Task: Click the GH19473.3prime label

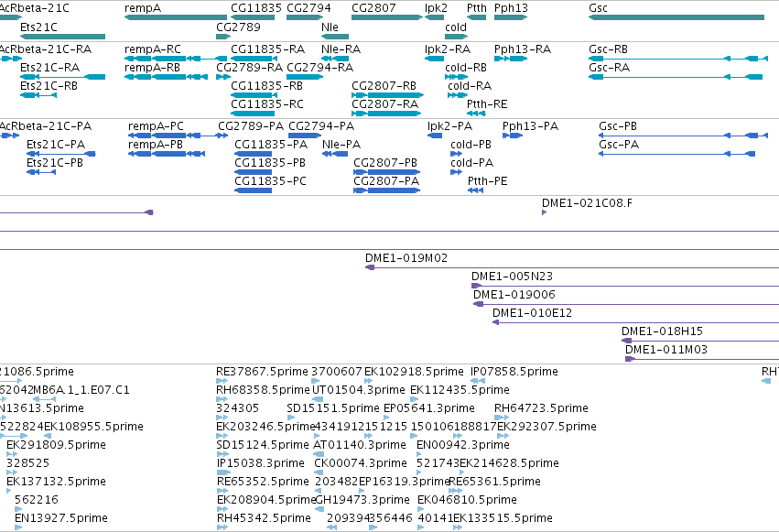Action: [362, 500]
